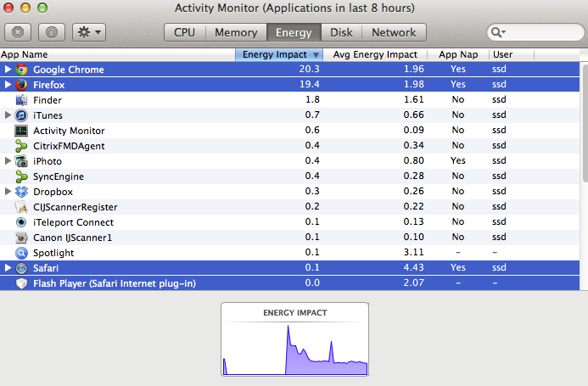Switch to the CPU tab
The height and width of the screenshot is (386, 588).
click(x=185, y=32)
